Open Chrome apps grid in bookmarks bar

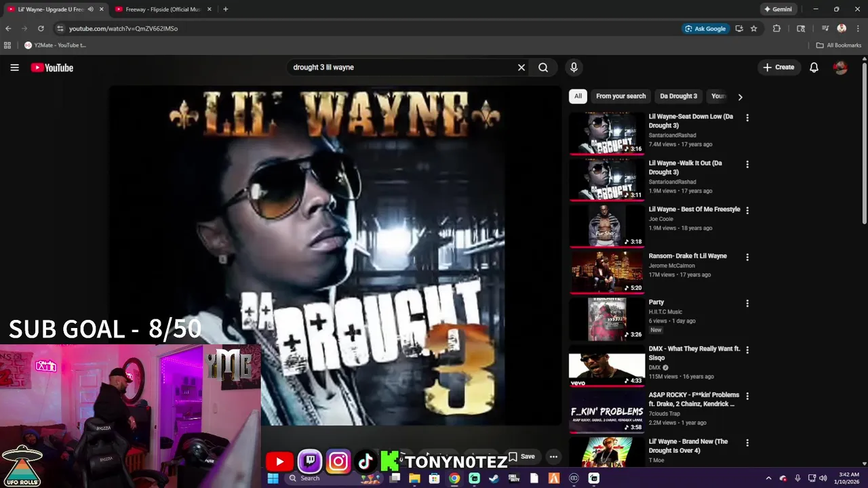pos(7,45)
